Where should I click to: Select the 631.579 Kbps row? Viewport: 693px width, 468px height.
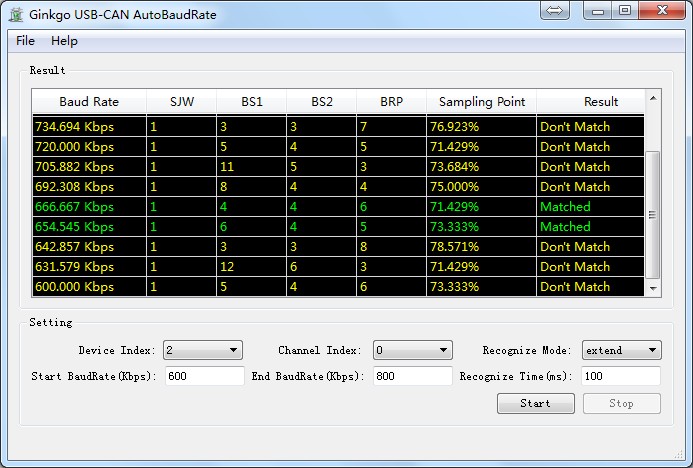(338, 266)
